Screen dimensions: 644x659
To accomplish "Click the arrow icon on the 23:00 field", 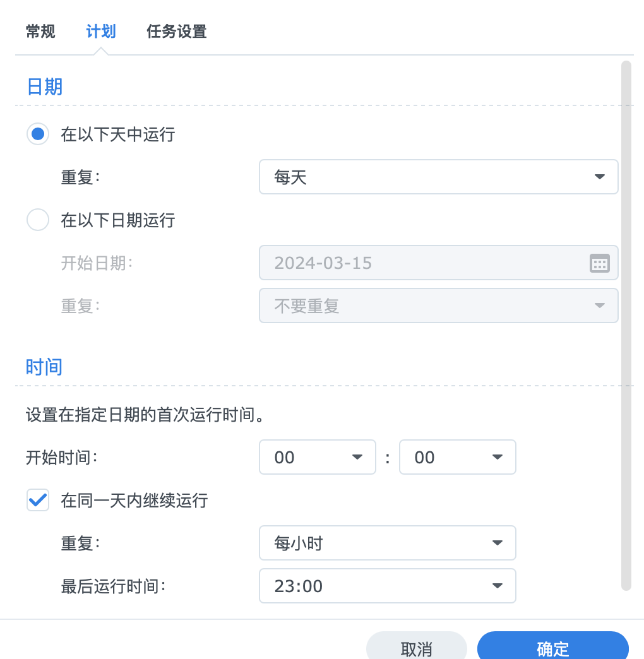I will [497, 586].
